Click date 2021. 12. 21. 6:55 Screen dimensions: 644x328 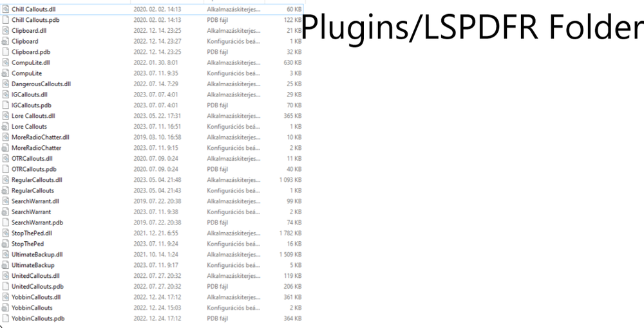click(x=156, y=233)
